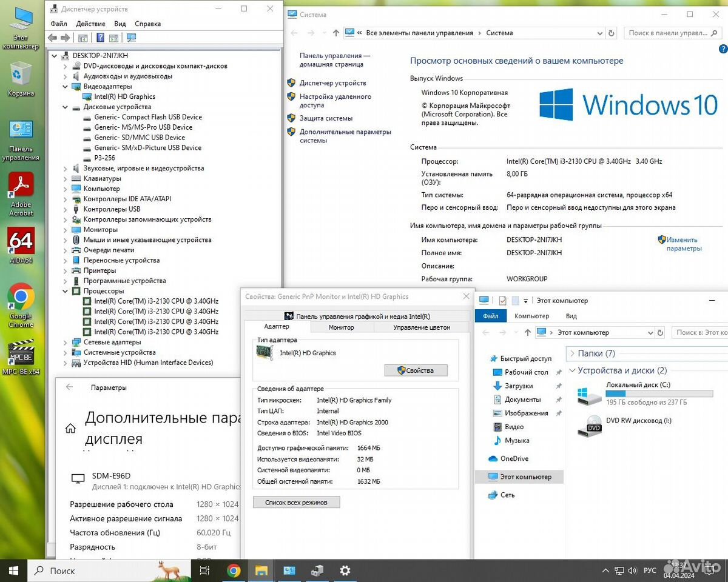Click Поиск box in Windows taskbar
Image resolution: width=728 pixels, height=582 pixels.
pos(109,570)
